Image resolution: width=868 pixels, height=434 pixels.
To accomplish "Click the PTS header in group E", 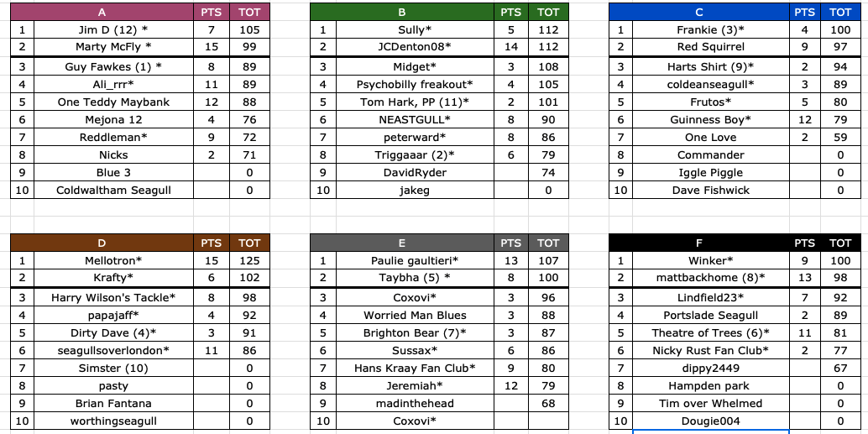I will 510,243.
